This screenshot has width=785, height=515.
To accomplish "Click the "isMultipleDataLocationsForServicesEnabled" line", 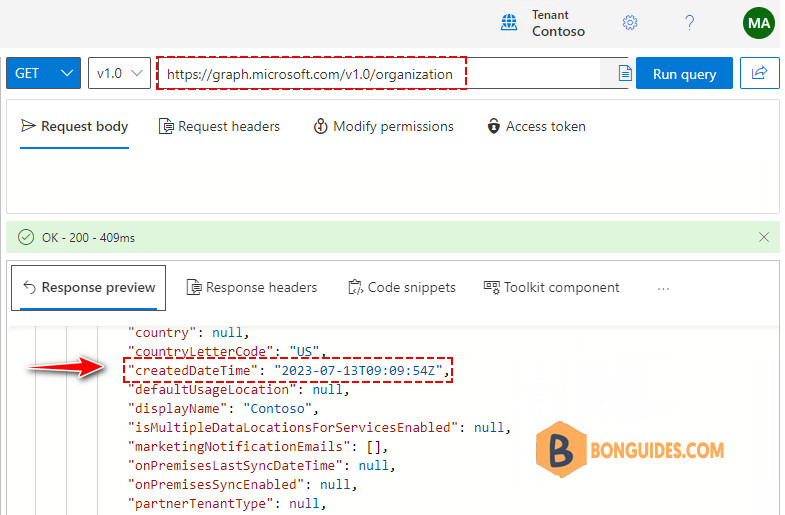I will [x=319, y=428].
